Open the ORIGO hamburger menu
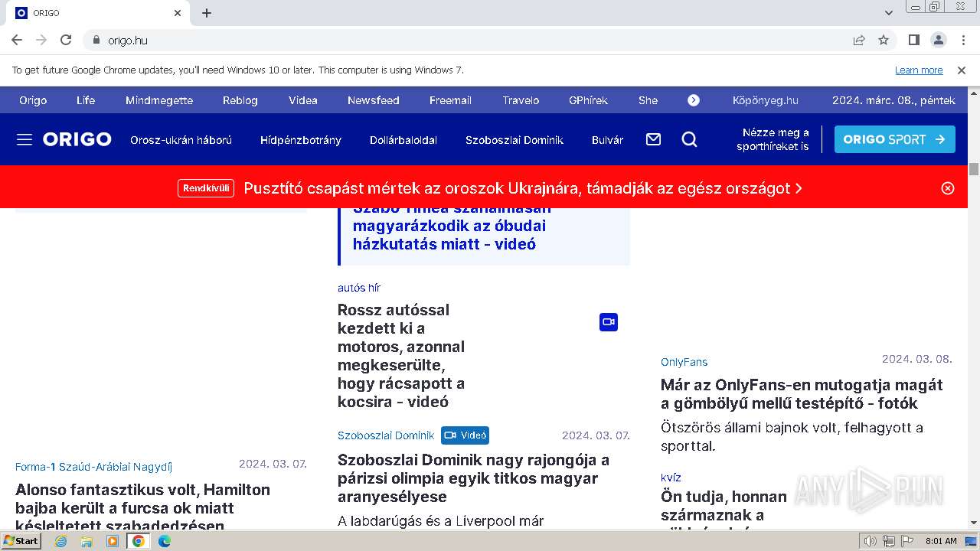Image resolution: width=980 pixels, height=551 pixels. point(24,139)
